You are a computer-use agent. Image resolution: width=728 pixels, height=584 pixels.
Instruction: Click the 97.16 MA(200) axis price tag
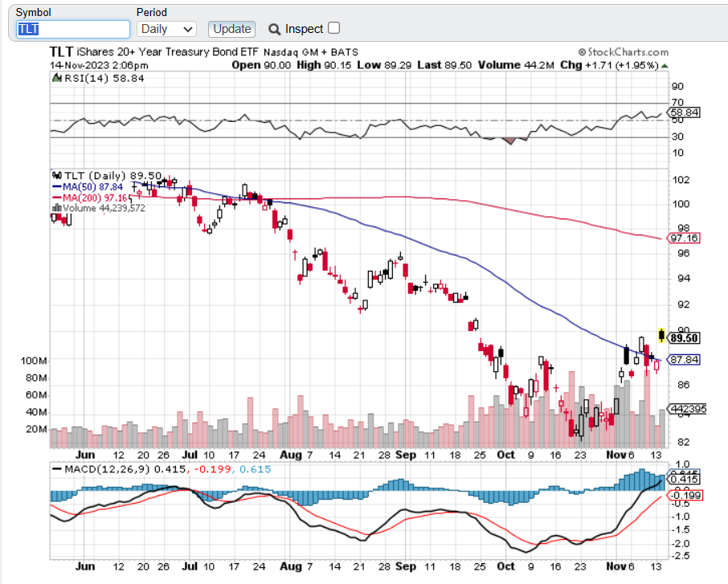pos(683,239)
